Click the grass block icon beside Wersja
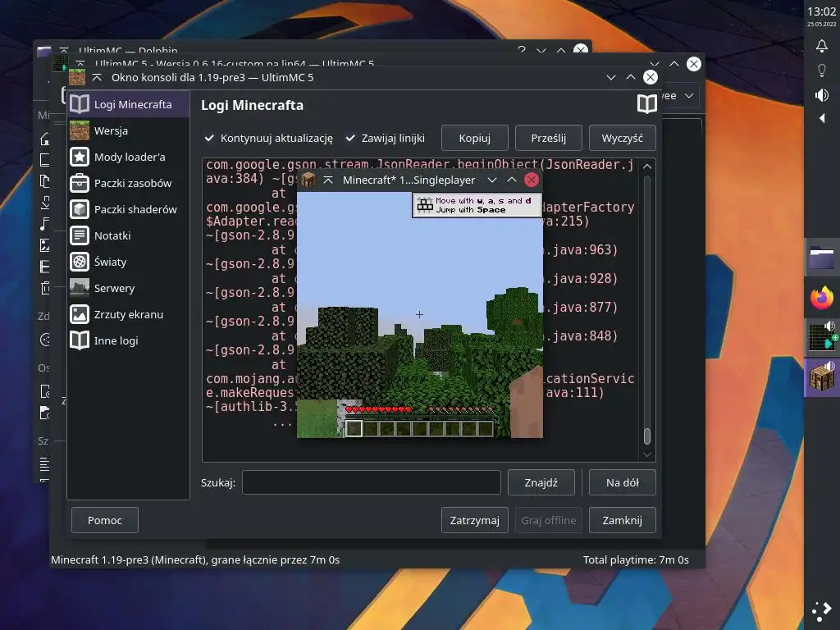Viewport: 840px width, 630px height. click(80, 130)
